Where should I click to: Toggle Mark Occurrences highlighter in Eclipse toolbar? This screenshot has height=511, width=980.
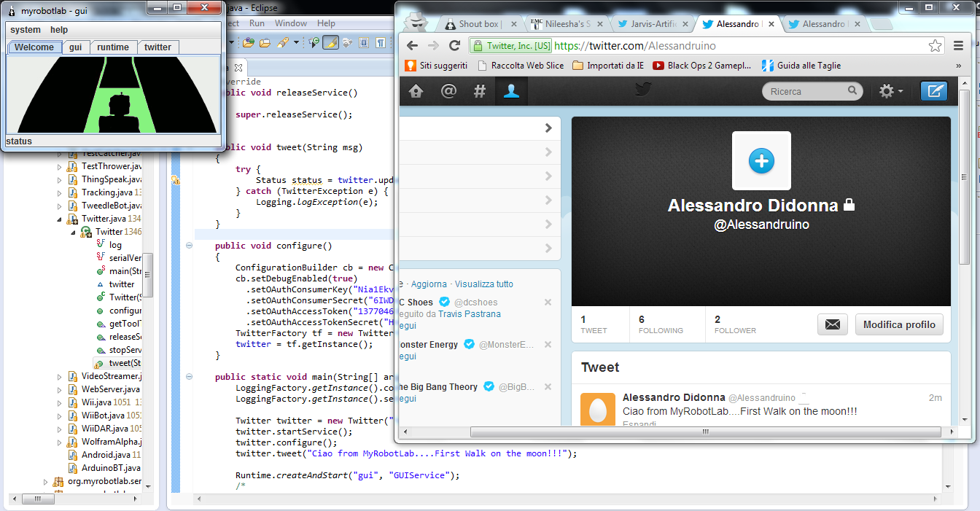pos(330,42)
